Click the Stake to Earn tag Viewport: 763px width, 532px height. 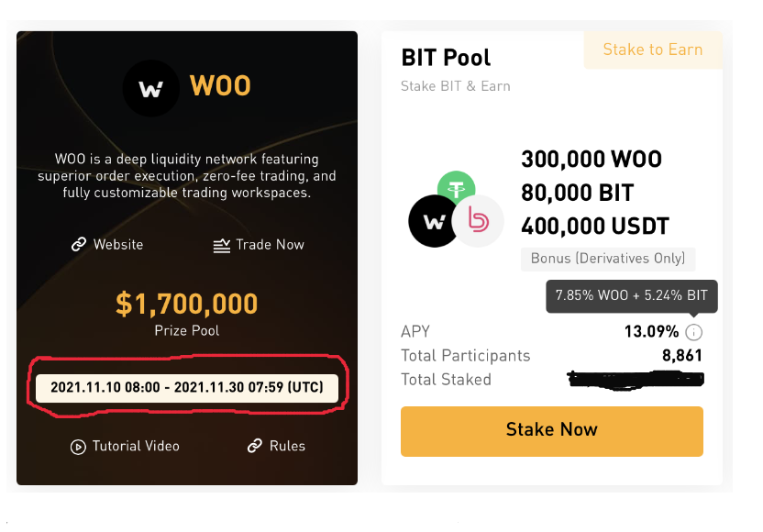pos(652,50)
